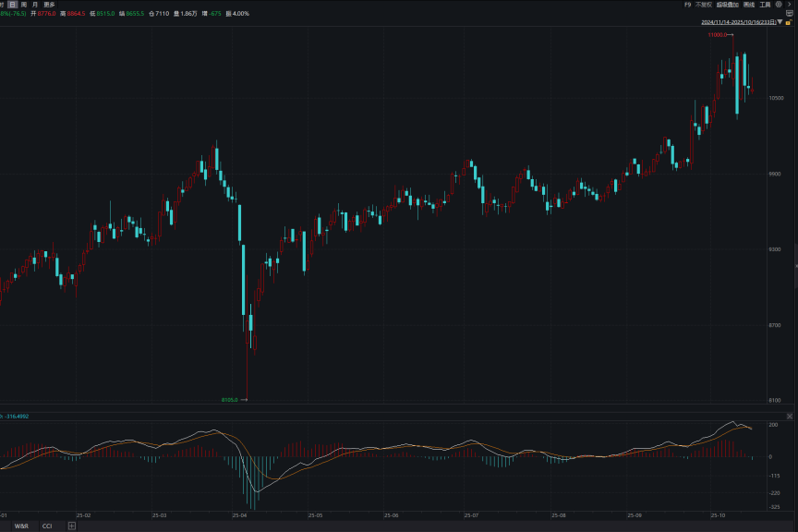Expand the 更多 more periods menu

click(49, 5)
